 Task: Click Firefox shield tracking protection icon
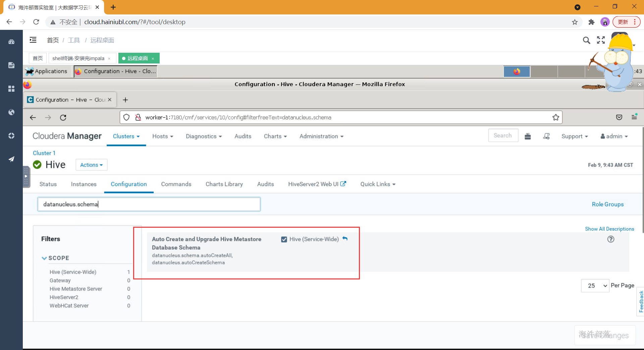pyautogui.click(x=126, y=117)
